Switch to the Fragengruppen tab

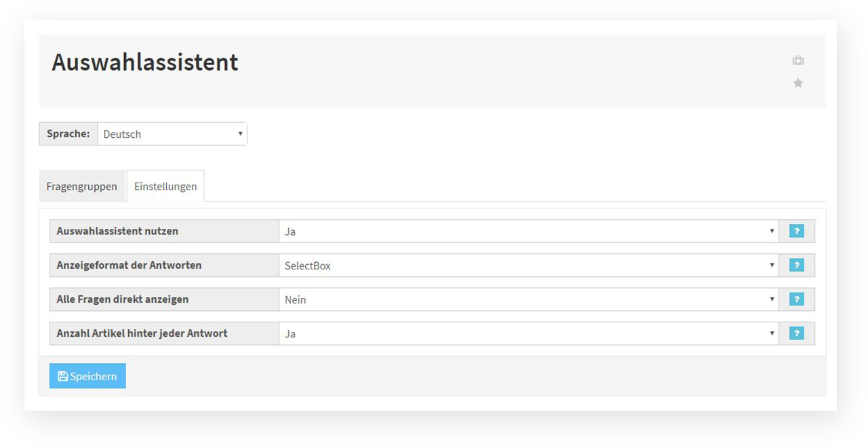(x=82, y=186)
